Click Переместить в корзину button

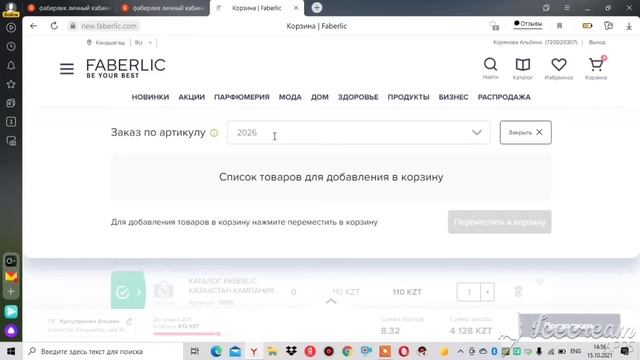[499, 222]
